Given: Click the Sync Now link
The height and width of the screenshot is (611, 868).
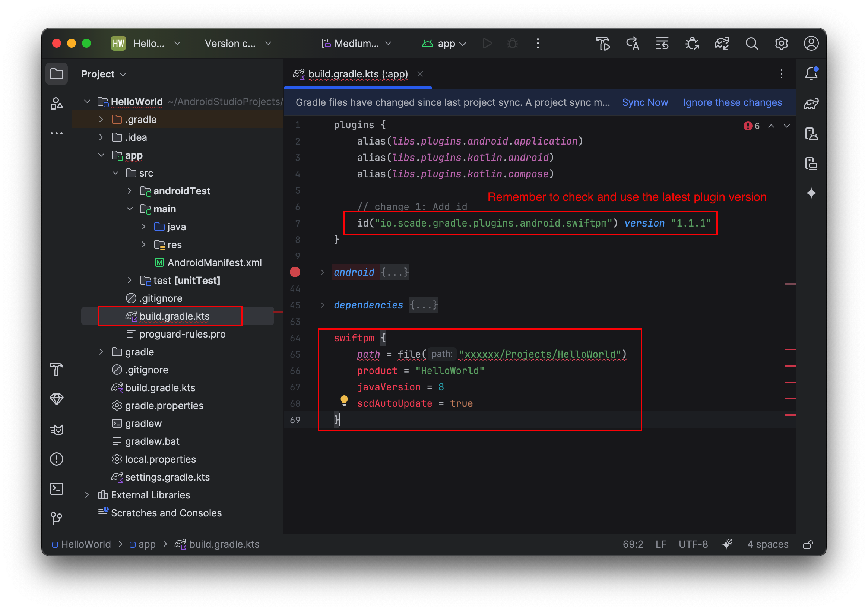Looking at the screenshot, I should pyautogui.click(x=645, y=102).
